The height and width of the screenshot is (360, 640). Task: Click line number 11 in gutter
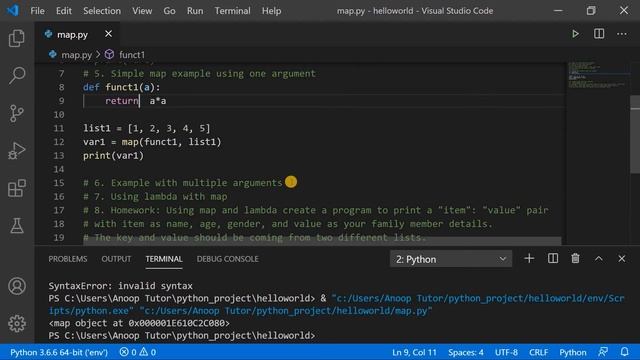pyautogui.click(x=59, y=128)
